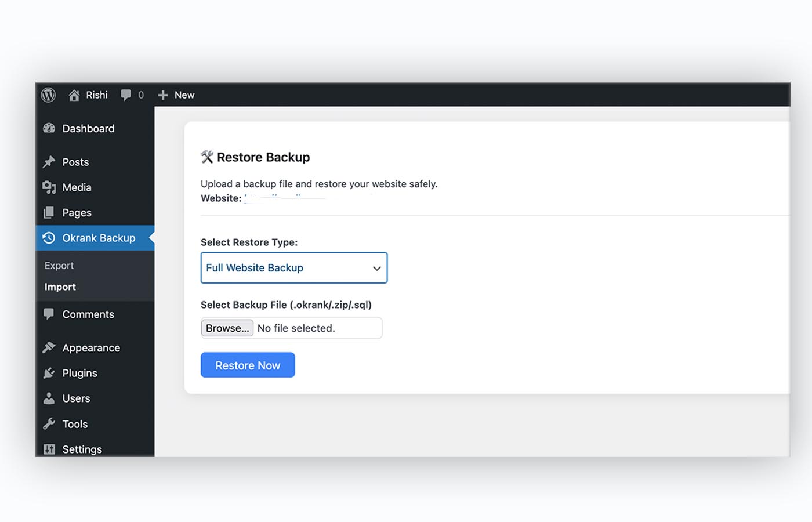Collapse the Okrank Backup submenu
812x522 pixels.
click(98, 238)
